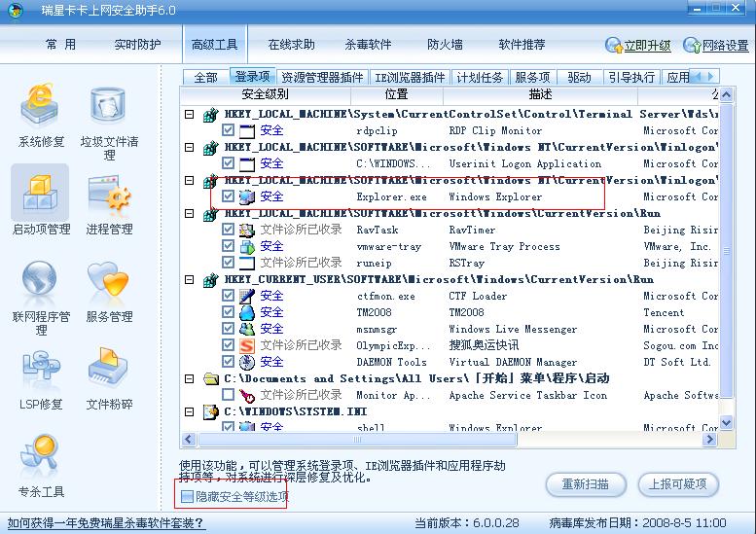This screenshot has width=756, height=534.
Task: Open the 专杀工具 magnifier icon
Action: click(x=41, y=452)
